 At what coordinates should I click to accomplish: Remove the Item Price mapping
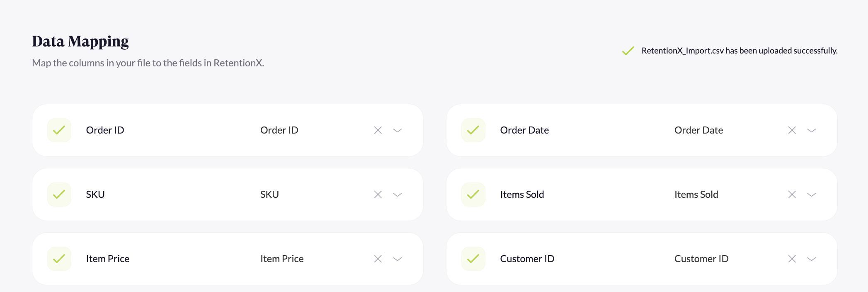pyautogui.click(x=378, y=258)
